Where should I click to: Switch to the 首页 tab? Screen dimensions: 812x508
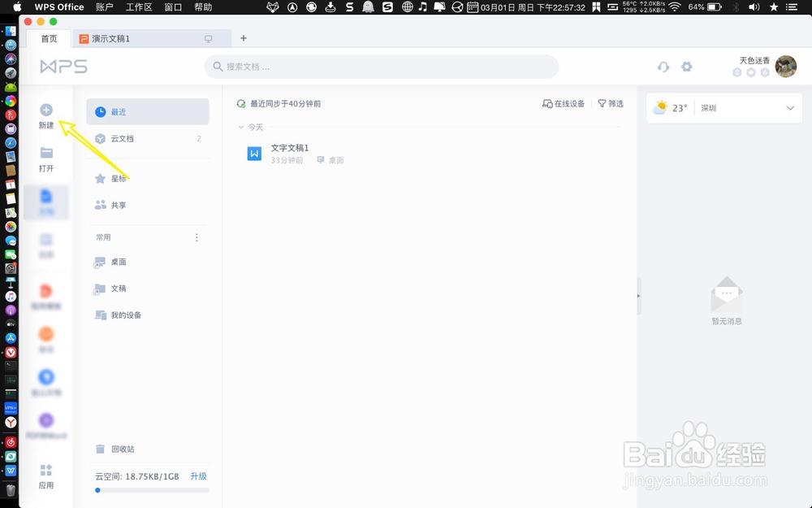point(48,37)
